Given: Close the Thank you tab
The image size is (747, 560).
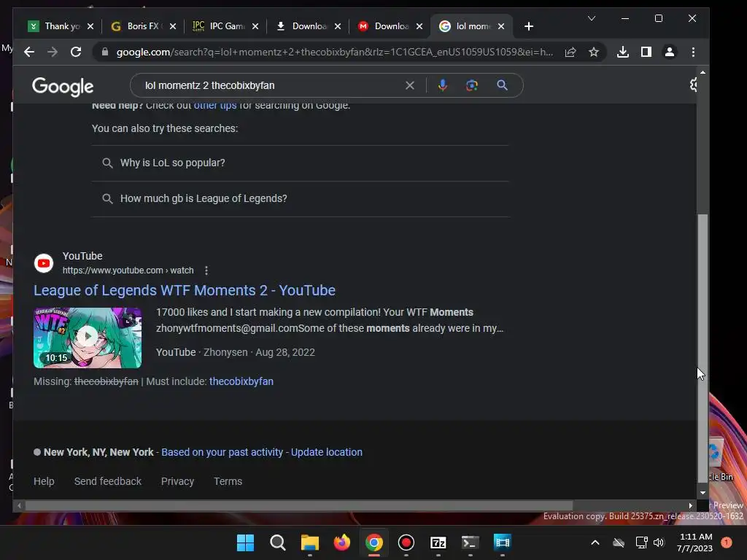Looking at the screenshot, I should [90, 26].
